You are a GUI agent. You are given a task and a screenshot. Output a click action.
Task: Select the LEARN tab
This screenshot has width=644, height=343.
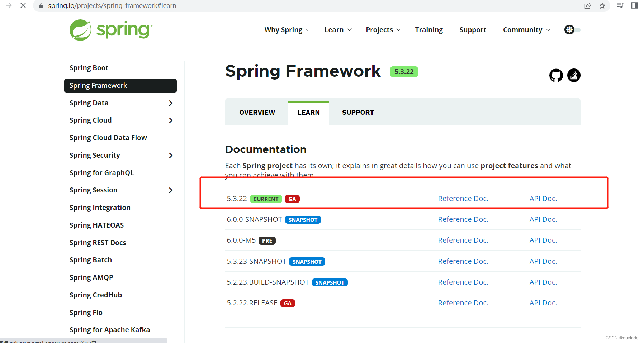click(308, 113)
